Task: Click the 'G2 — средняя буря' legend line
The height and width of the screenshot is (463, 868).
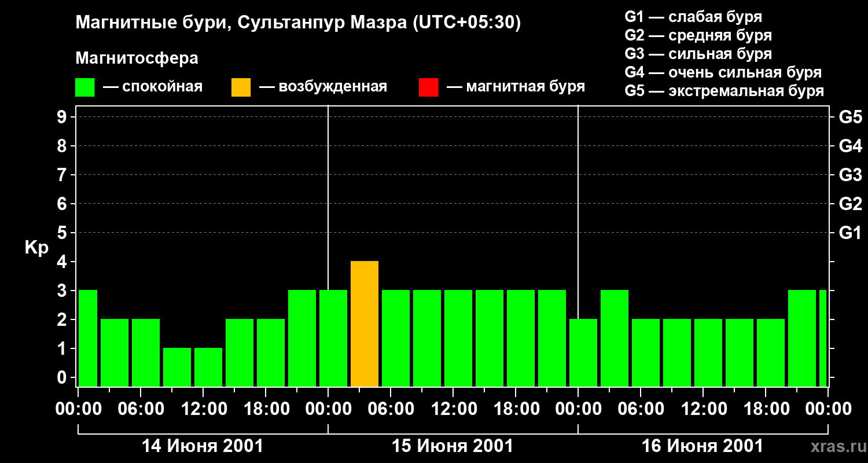Action: pos(698,35)
